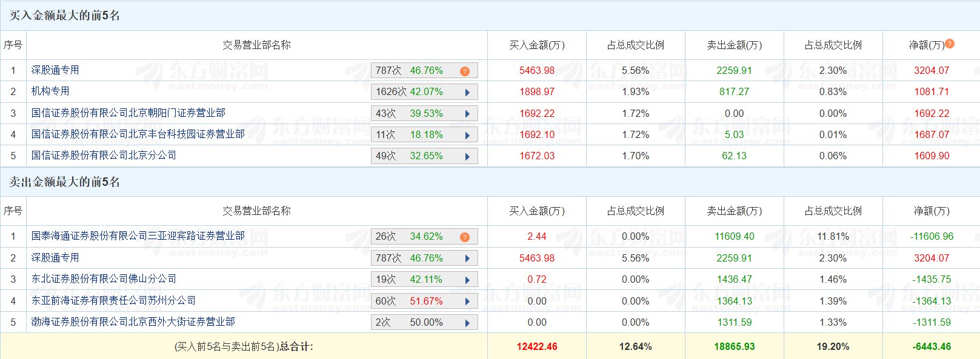This screenshot has height=359, width=980.
Task: Click 买入金额(万) header in buy table
Action: (537, 45)
